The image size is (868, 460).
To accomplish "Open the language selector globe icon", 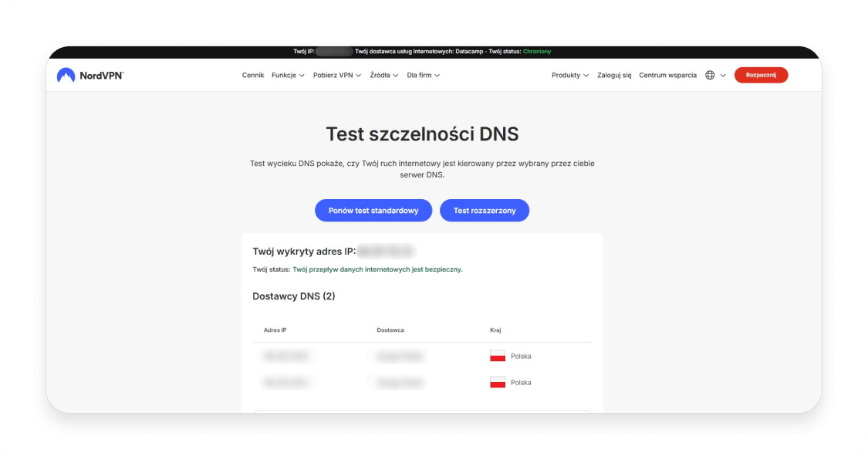I will pos(709,75).
